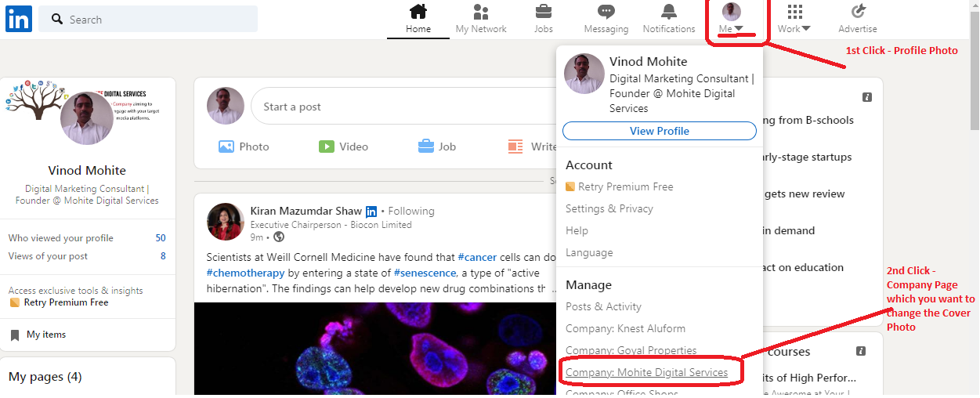Open the #chemotherapy hashtag link

click(x=247, y=273)
